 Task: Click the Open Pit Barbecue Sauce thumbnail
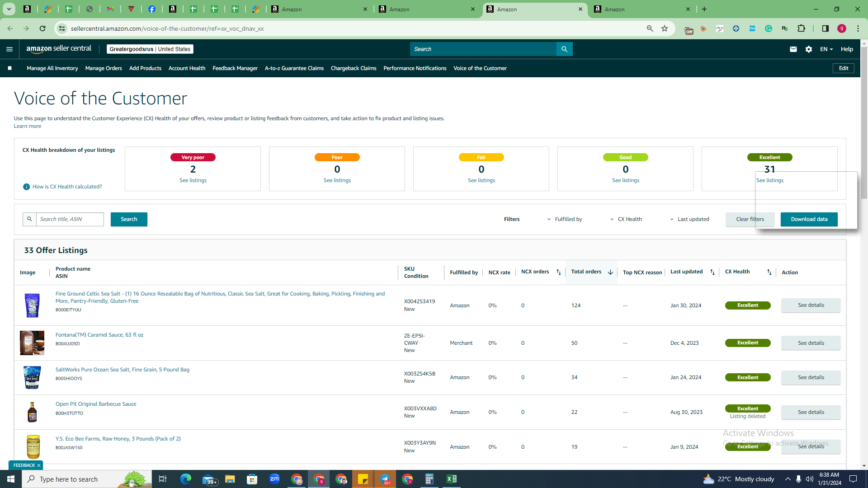32,412
